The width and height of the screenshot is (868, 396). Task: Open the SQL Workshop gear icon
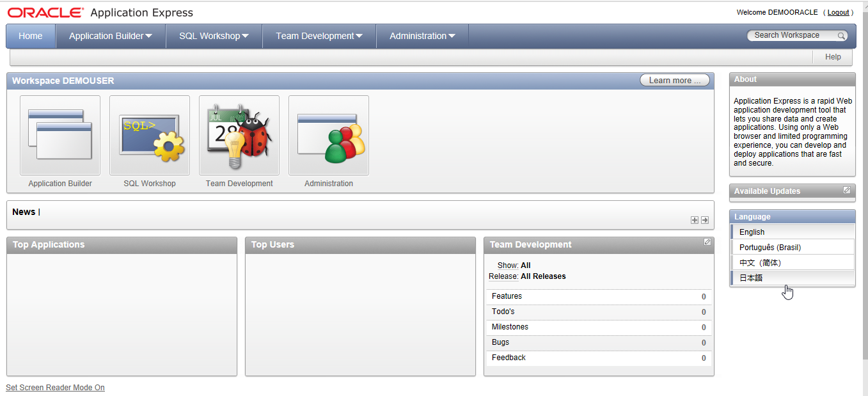pyautogui.click(x=150, y=135)
